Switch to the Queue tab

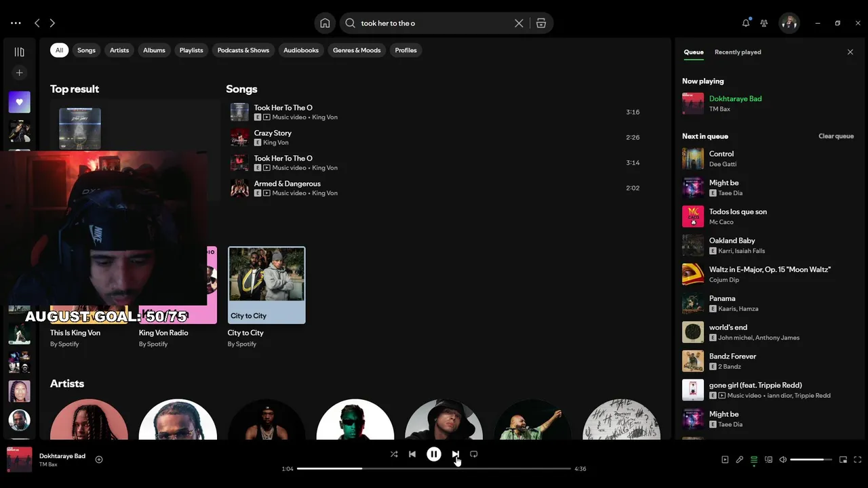click(x=694, y=52)
